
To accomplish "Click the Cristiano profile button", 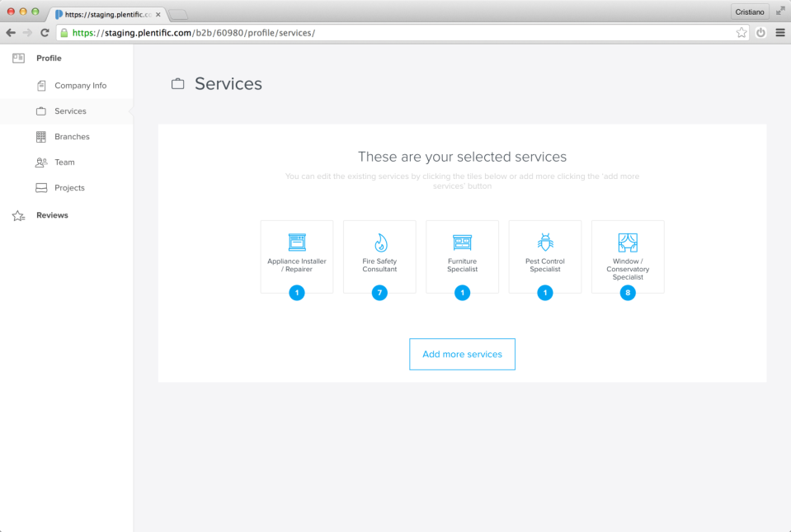I will (750, 12).
